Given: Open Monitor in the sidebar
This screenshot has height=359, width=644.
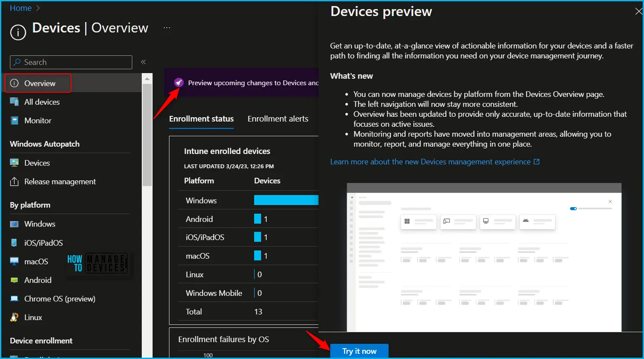Looking at the screenshot, I should click(38, 121).
